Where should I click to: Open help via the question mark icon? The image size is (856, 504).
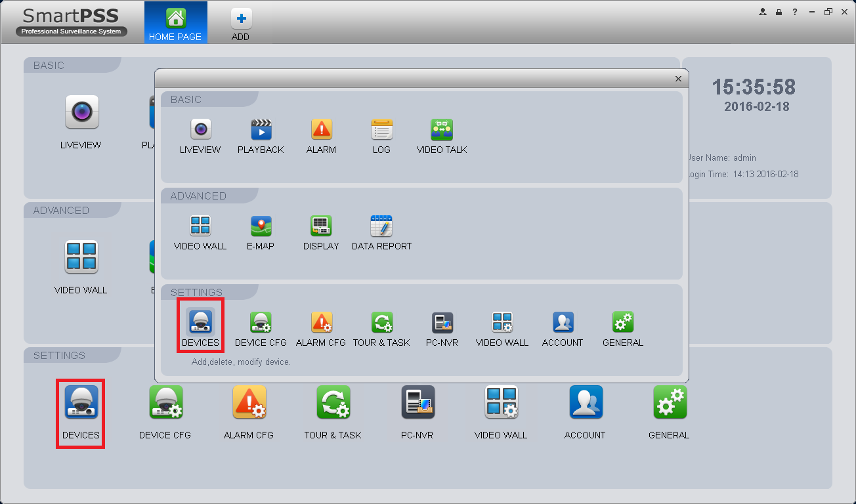point(795,12)
